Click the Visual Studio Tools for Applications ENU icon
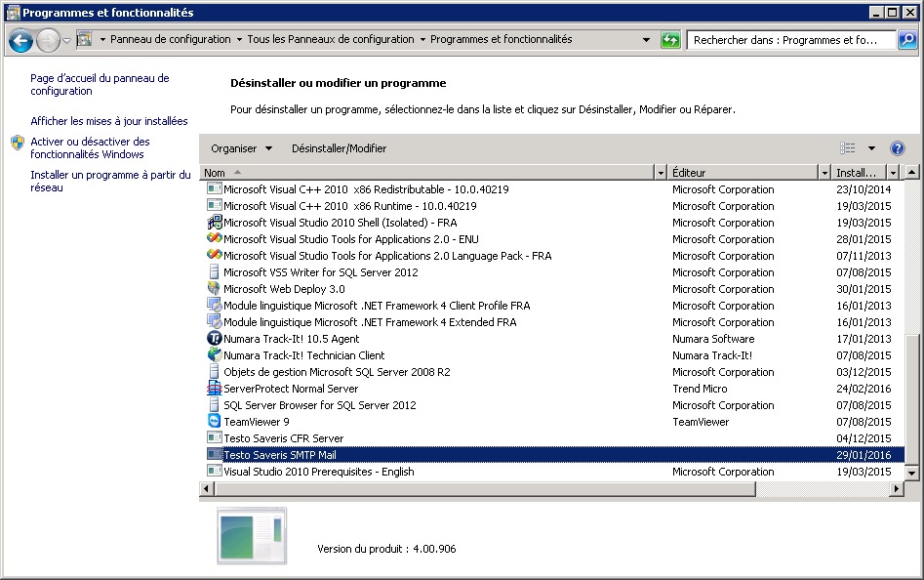This screenshot has width=924, height=580. coord(215,238)
